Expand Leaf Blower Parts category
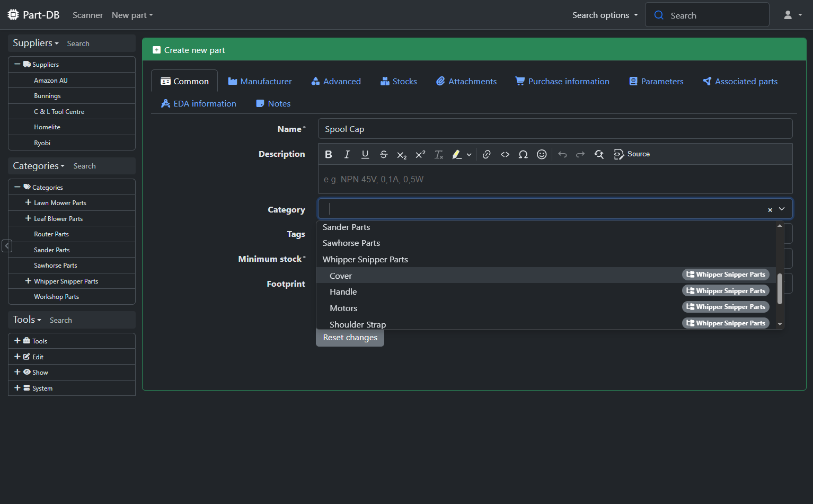Screen dimensions: 813x504 click(28, 218)
